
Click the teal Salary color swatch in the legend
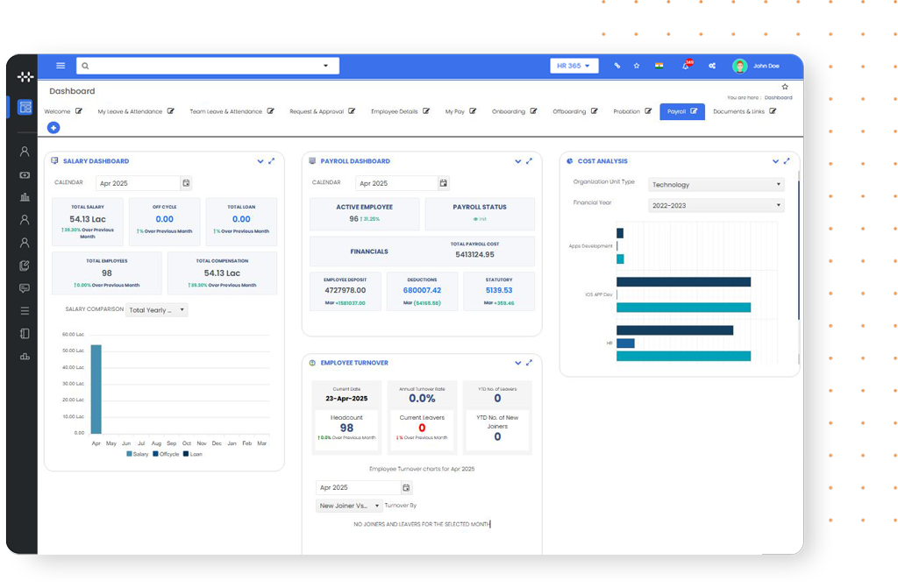coord(129,454)
